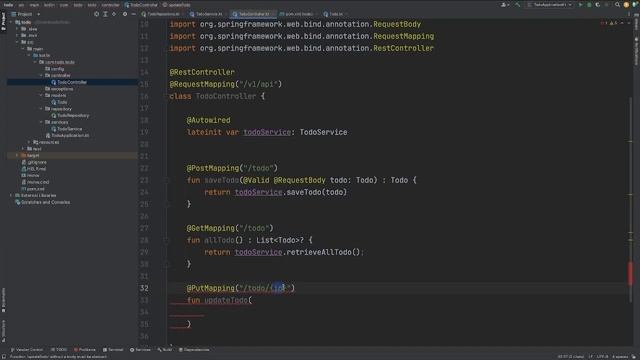Screen dimensions: 640x360
Task: Toggle the Project side tab
Action: point(3,21)
